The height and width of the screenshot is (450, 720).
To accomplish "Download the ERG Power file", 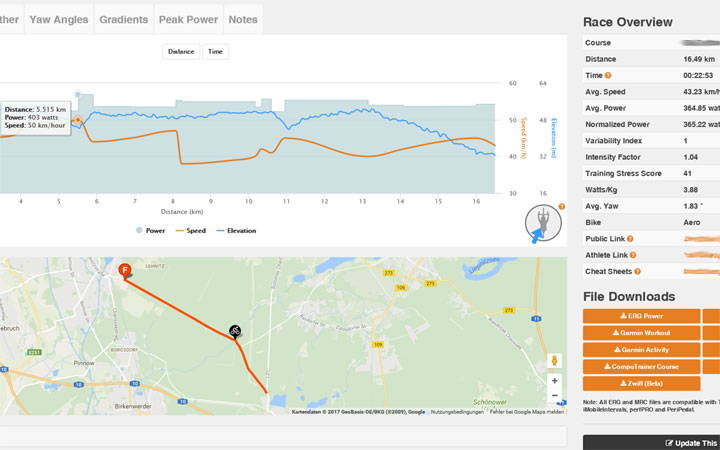I will [641, 316].
